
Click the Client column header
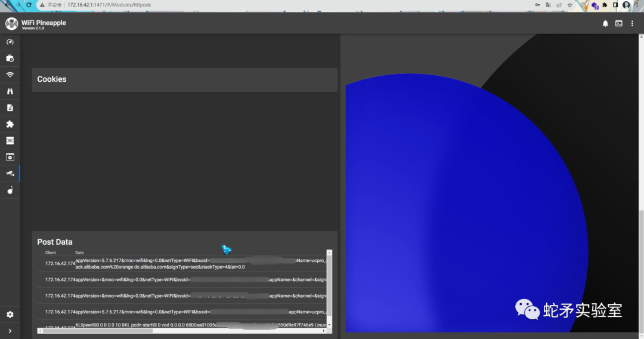tap(51, 252)
